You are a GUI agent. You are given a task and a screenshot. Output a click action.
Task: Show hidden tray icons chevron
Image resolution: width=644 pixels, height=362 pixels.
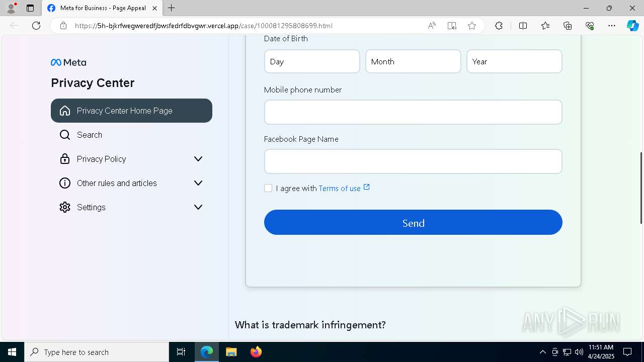click(x=542, y=352)
